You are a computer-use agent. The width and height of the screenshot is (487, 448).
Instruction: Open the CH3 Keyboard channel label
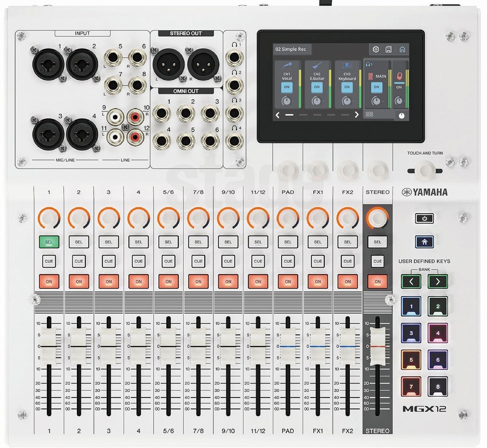[x=347, y=76]
